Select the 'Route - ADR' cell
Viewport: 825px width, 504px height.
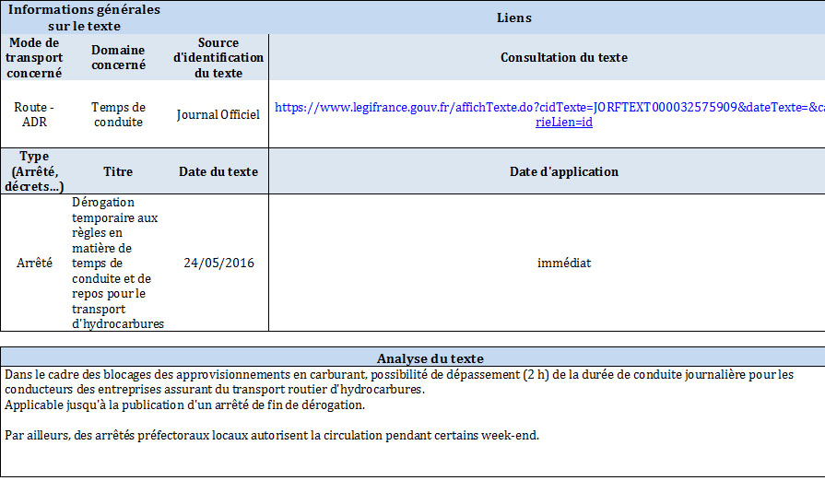33,114
